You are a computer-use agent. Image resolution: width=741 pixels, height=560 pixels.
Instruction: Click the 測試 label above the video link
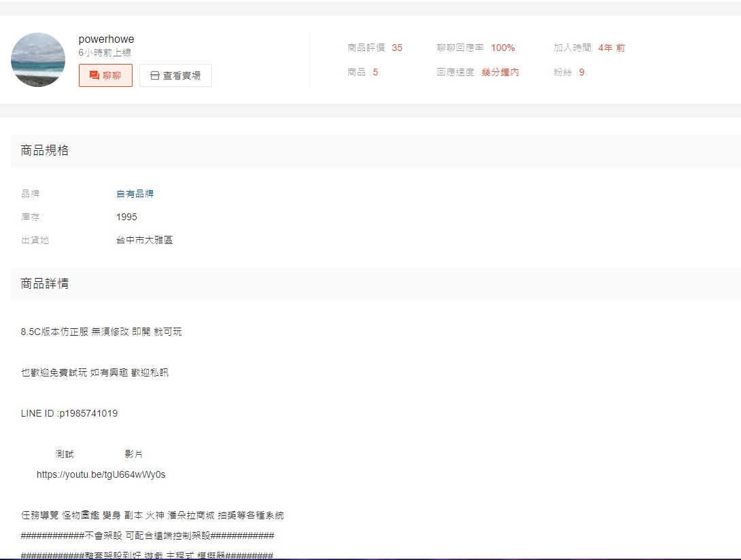[65, 454]
